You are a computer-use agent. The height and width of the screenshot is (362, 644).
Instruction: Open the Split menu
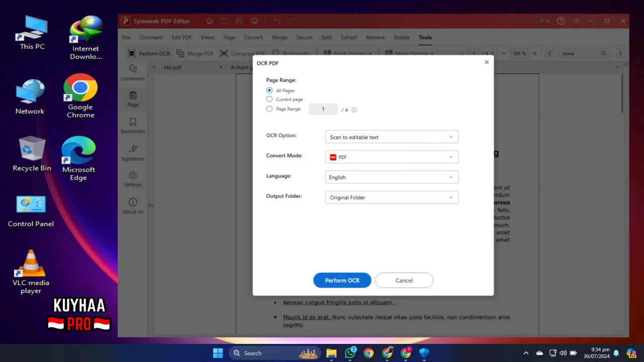(327, 37)
